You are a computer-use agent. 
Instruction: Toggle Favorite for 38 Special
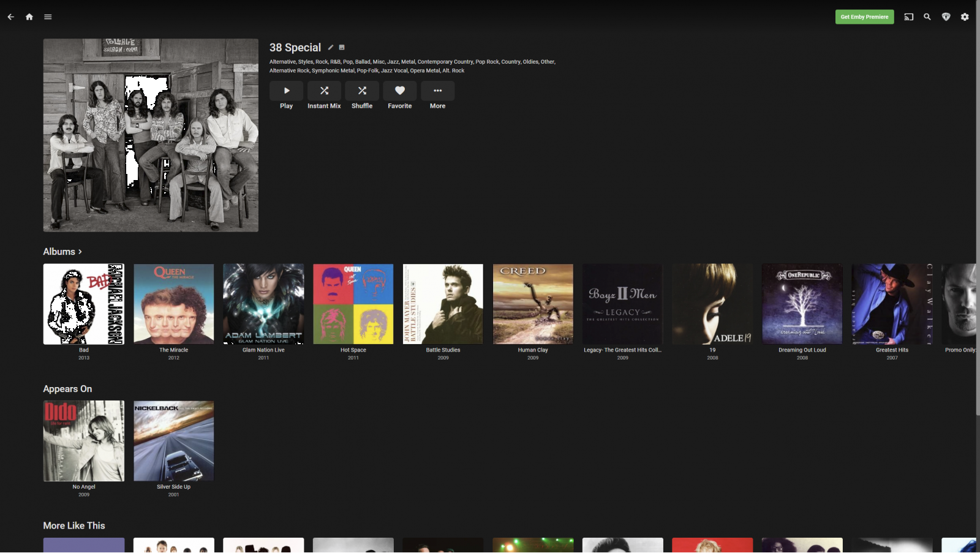(x=400, y=91)
